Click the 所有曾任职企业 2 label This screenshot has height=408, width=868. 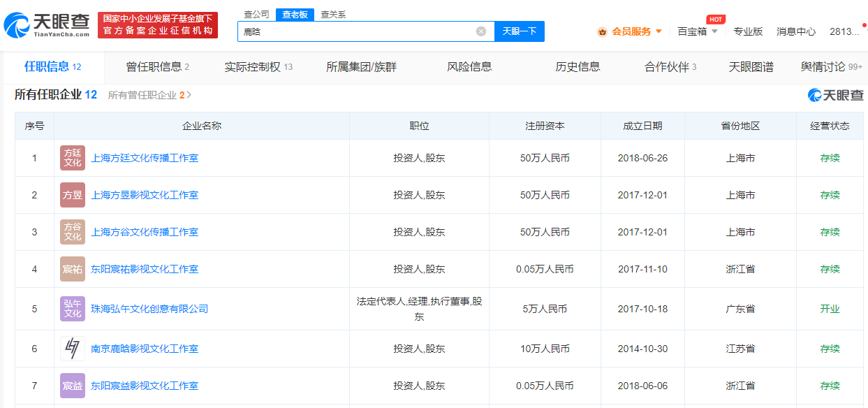coord(146,95)
